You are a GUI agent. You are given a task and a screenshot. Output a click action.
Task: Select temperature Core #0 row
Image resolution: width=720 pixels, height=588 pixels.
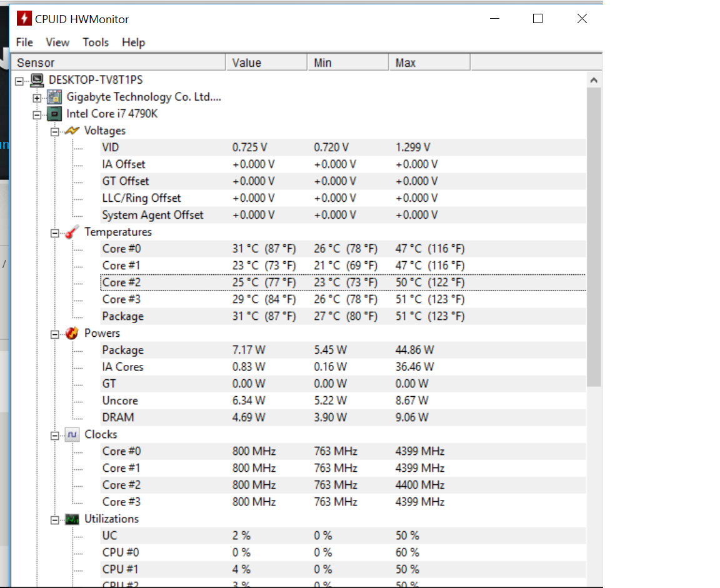(343, 249)
